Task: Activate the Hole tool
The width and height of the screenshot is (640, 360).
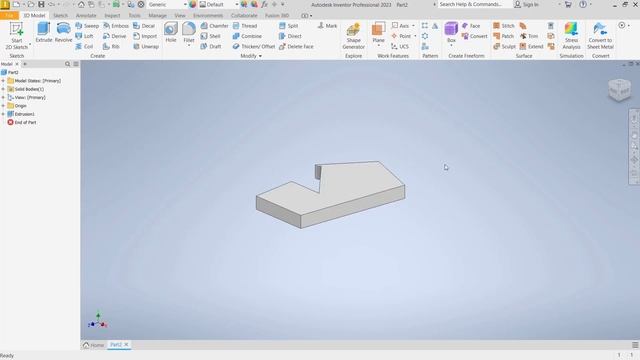Action: click(x=171, y=33)
